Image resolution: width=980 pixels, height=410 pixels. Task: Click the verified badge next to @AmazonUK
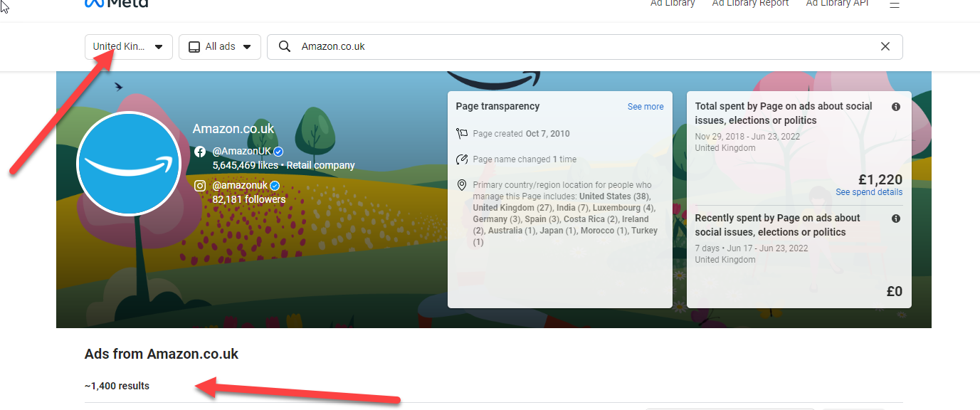278,152
